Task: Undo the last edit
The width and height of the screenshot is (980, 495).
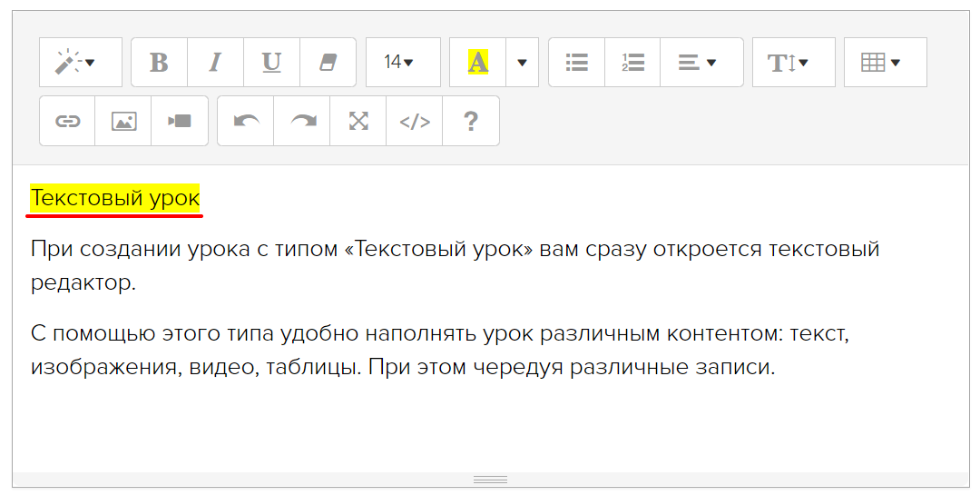Action: click(246, 121)
